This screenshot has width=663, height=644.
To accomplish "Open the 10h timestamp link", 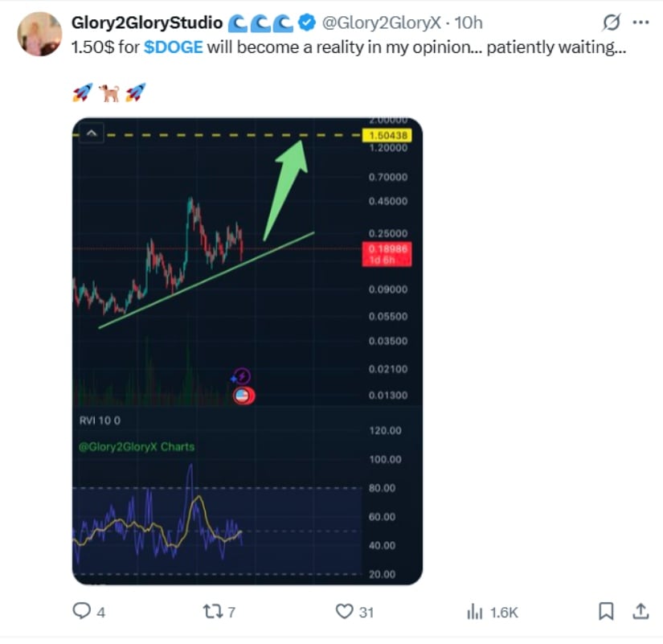I will [469, 23].
